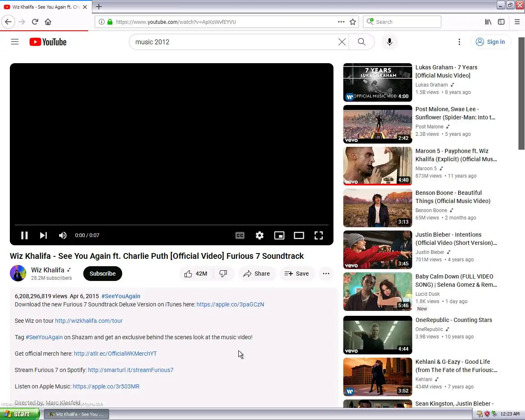The width and height of the screenshot is (525, 420).
Task: Visit wizkhalifa.com/tour link
Action: (x=89, y=321)
